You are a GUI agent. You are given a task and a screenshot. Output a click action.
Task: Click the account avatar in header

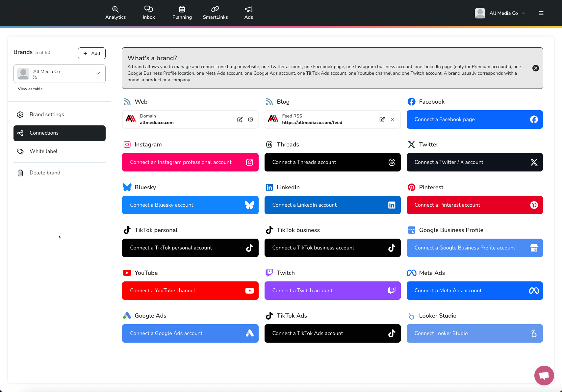click(480, 13)
